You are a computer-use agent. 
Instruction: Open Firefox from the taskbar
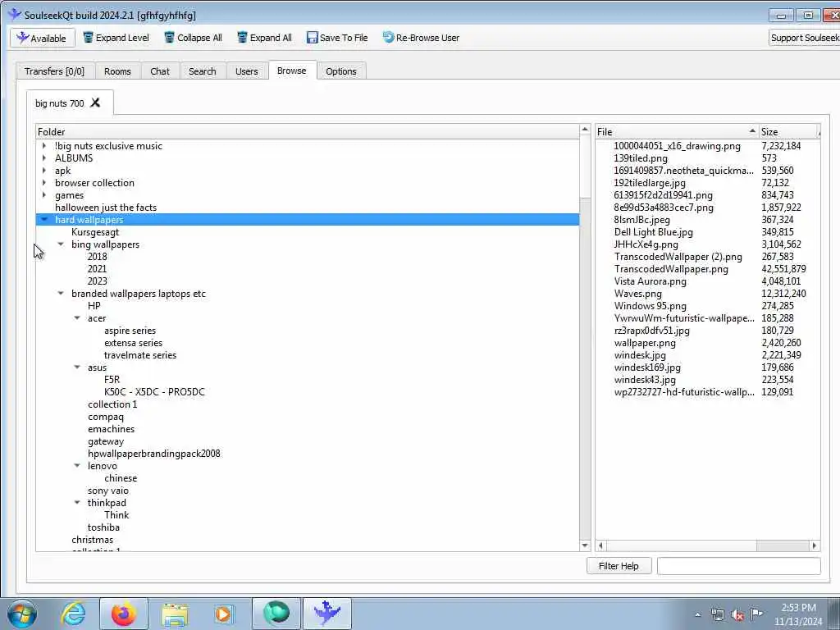click(x=124, y=614)
